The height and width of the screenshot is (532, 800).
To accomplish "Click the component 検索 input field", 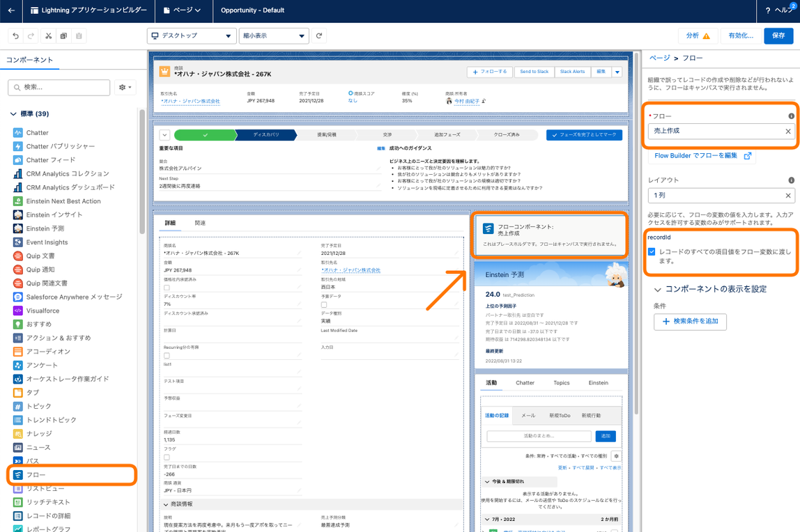I will tap(59, 87).
